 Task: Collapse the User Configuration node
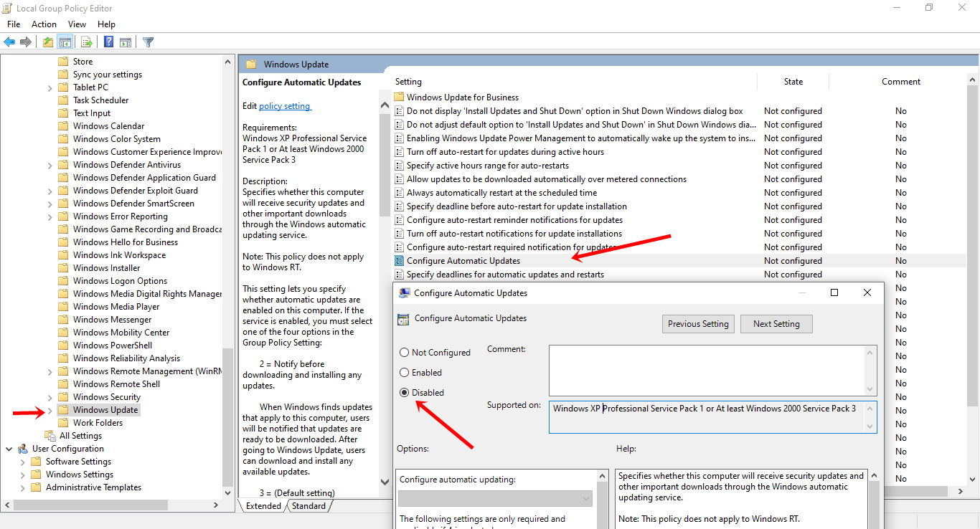[x=9, y=449]
